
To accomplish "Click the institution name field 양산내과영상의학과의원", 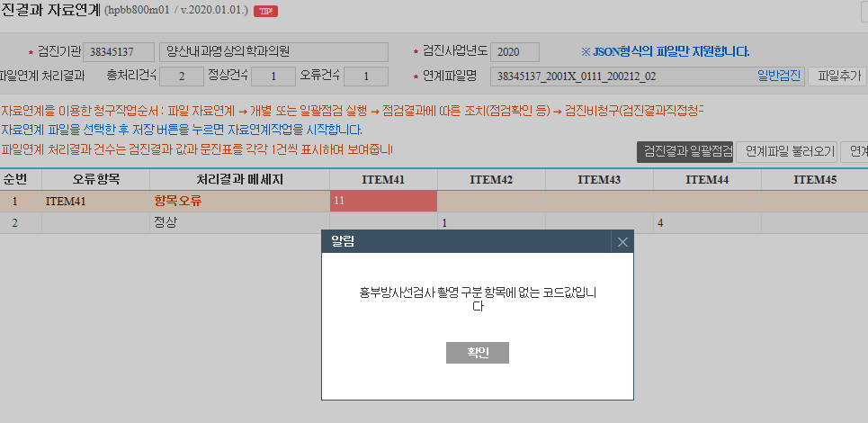I will (x=274, y=52).
